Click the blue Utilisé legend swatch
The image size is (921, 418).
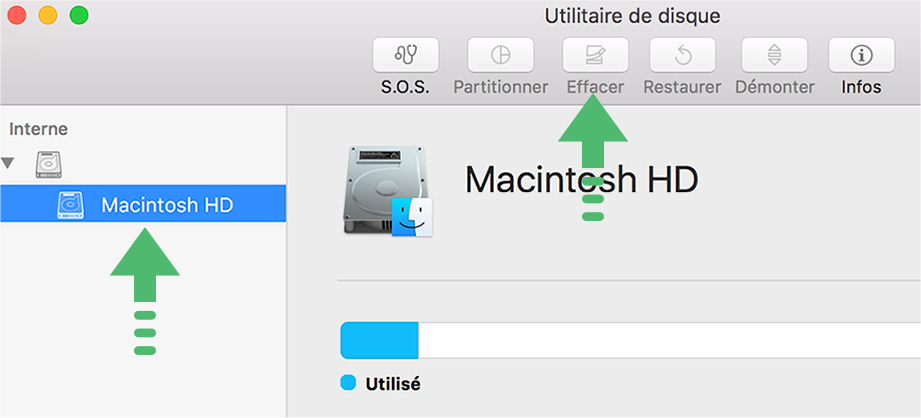[348, 383]
